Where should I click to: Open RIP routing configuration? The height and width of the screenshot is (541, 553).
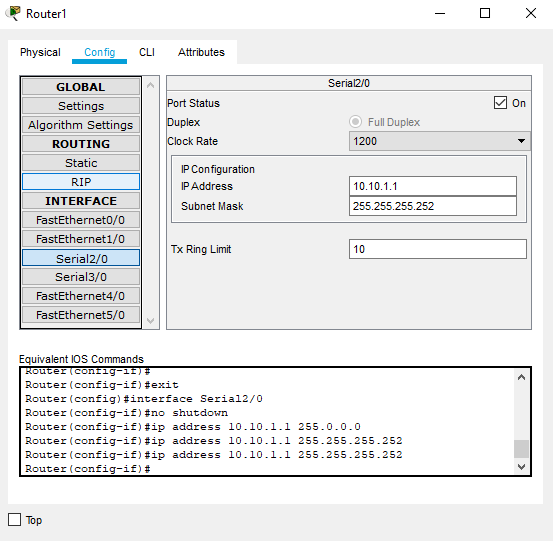[81, 182]
